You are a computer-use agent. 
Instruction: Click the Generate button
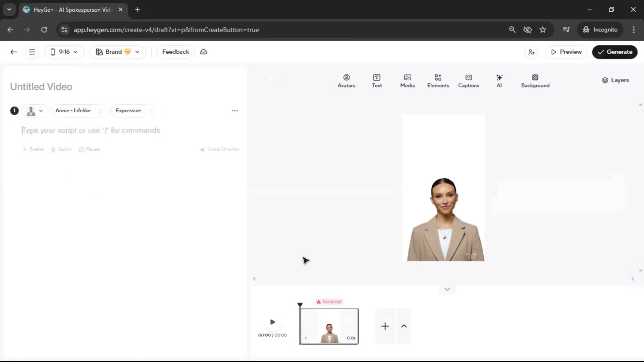(x=614, y=52)
